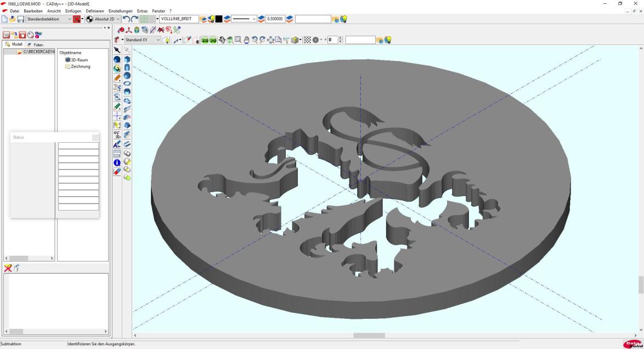Click the save diskette icon
Screen dimensions: 644x349
pos(20,19)
